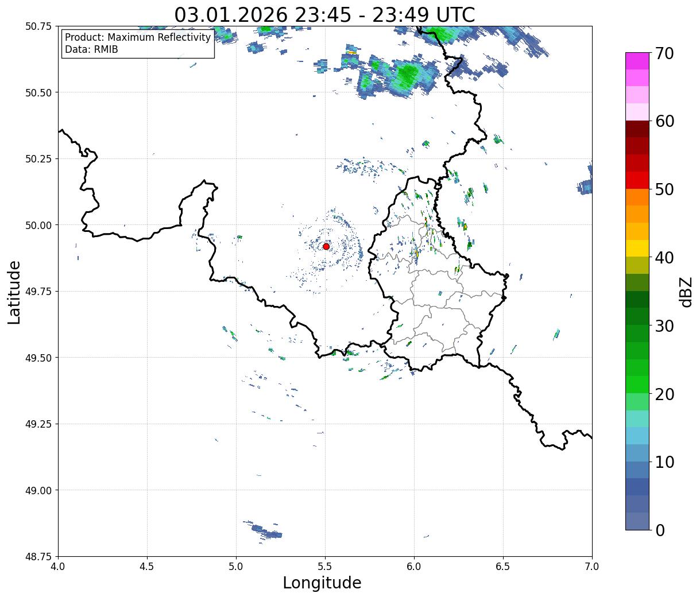Click the latitude tick label 49.00

pos(38,490)
